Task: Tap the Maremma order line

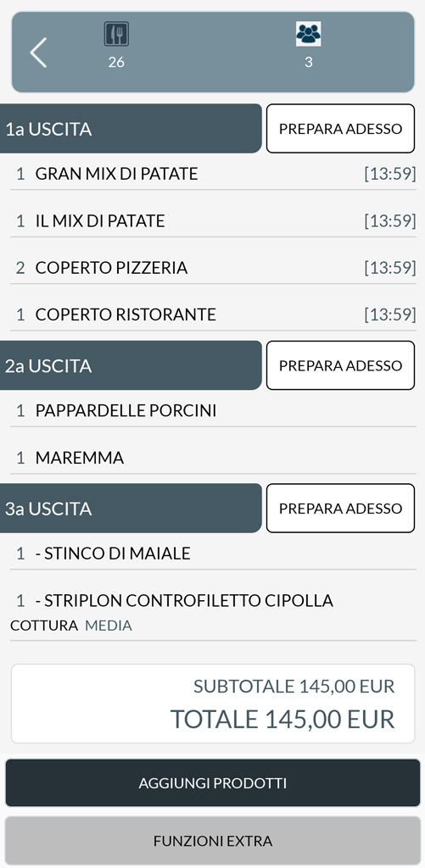Action: pyautogui.click(x=213, y=458)
